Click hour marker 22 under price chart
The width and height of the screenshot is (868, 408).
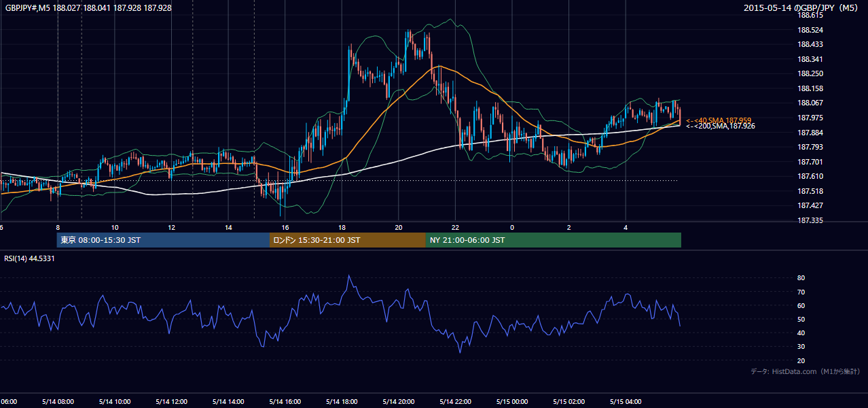(x=455, y=227)
